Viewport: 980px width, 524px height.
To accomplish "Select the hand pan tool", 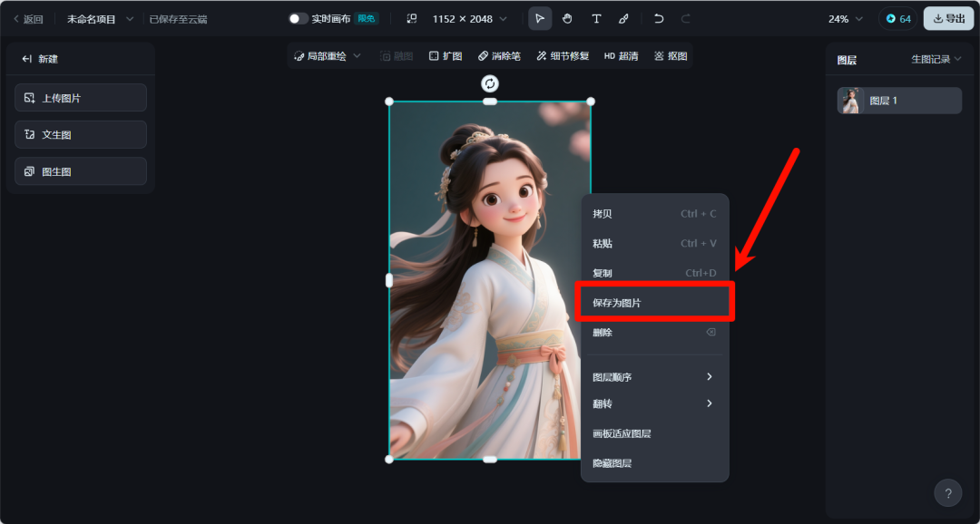I will pyautogui.click(x=567, y=19).
